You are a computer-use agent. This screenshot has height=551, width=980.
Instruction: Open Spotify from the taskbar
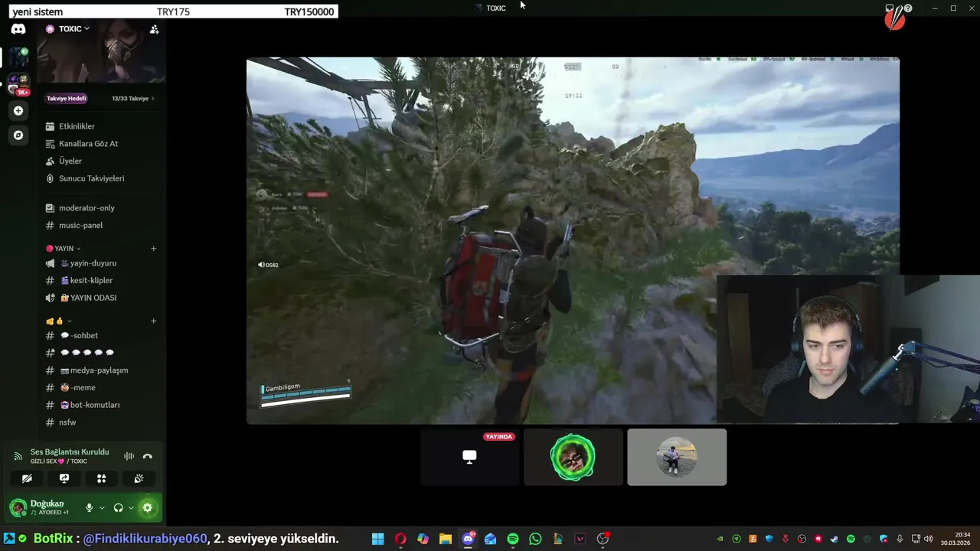[513, 539]
